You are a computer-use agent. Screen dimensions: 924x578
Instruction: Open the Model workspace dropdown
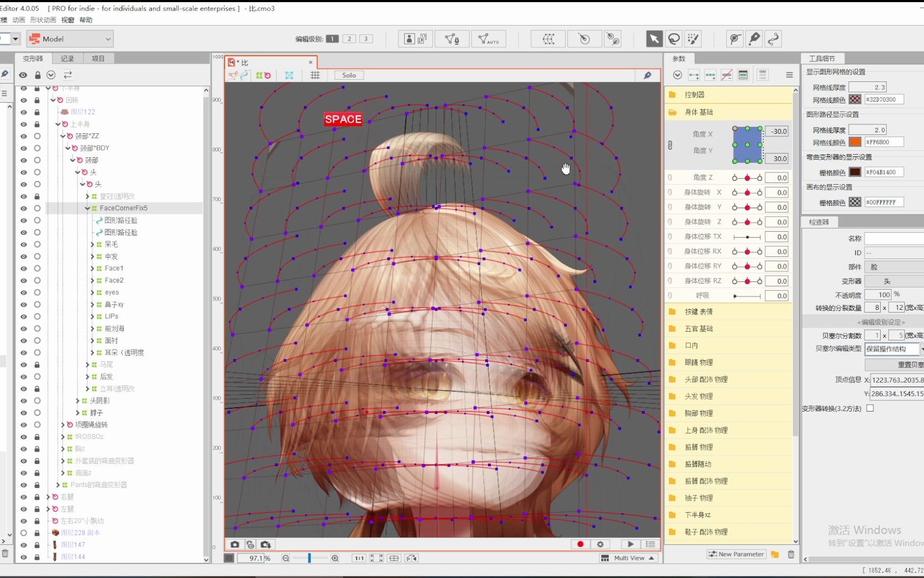pos(70,39)
